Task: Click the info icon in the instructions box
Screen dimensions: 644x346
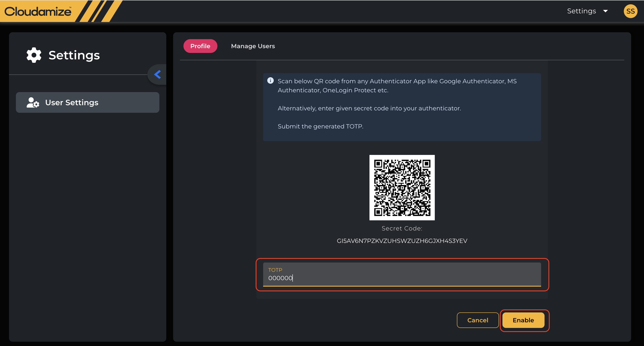Action: [x=270, y=81]
